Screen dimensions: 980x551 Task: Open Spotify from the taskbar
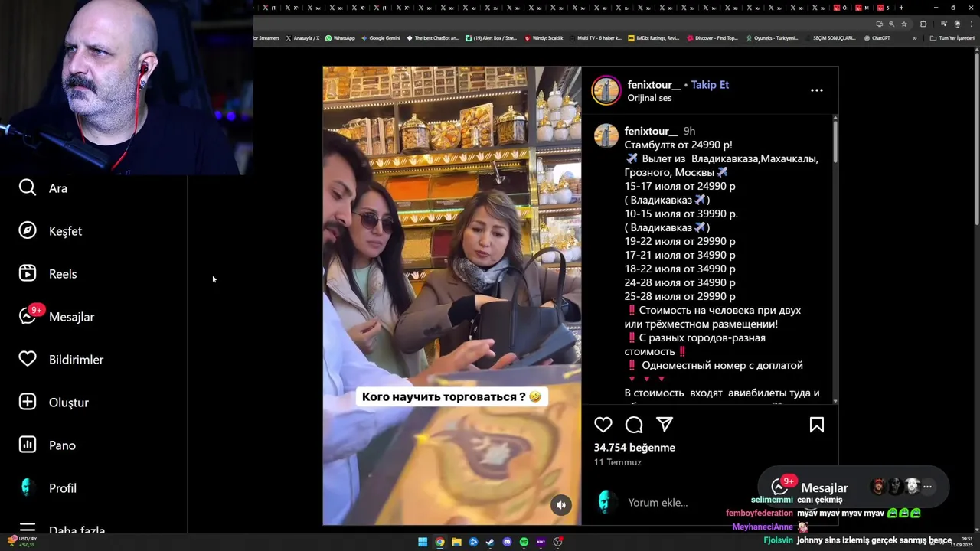(524, 542)
